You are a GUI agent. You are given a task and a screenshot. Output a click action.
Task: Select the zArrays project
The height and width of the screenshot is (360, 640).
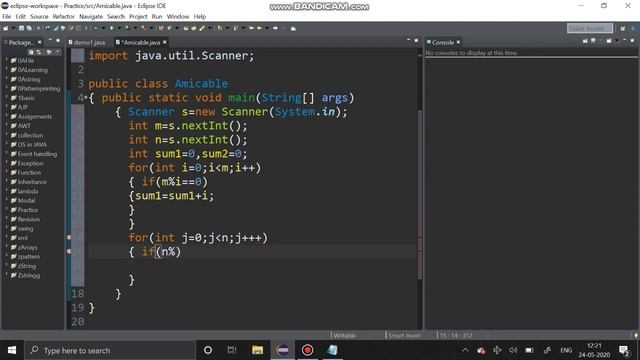(27, 247)
